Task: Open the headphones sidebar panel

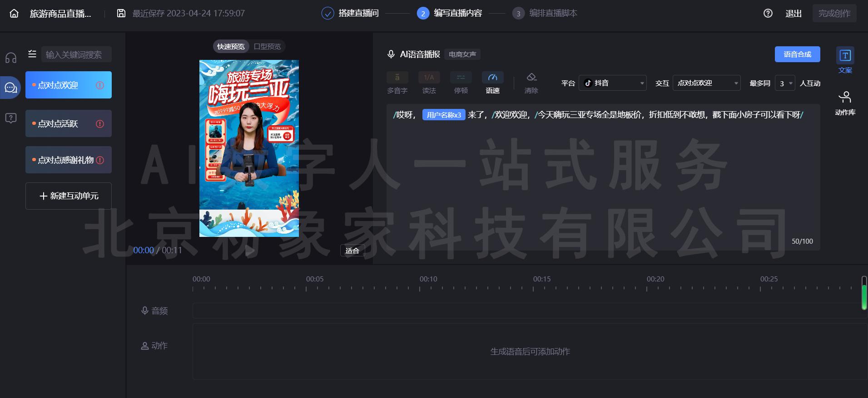Action: 11,58
